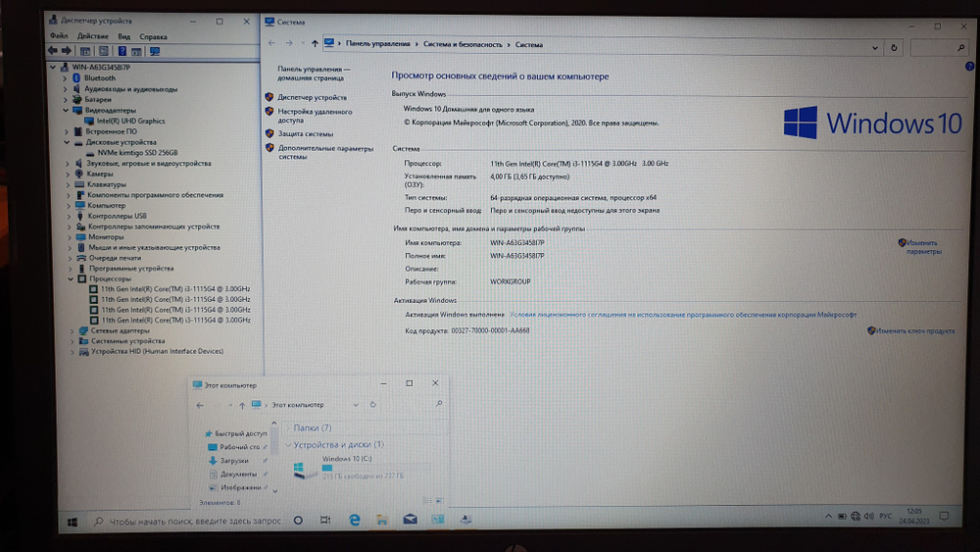Click the Windows Start button on the taskbar

point(73,522)
